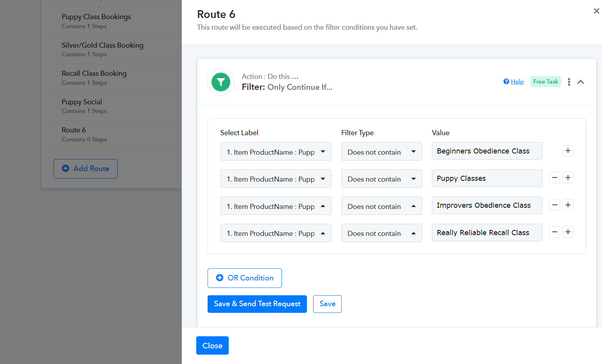
Task: Collapse the Filter action step with chevron
Action: coord(581,82)
